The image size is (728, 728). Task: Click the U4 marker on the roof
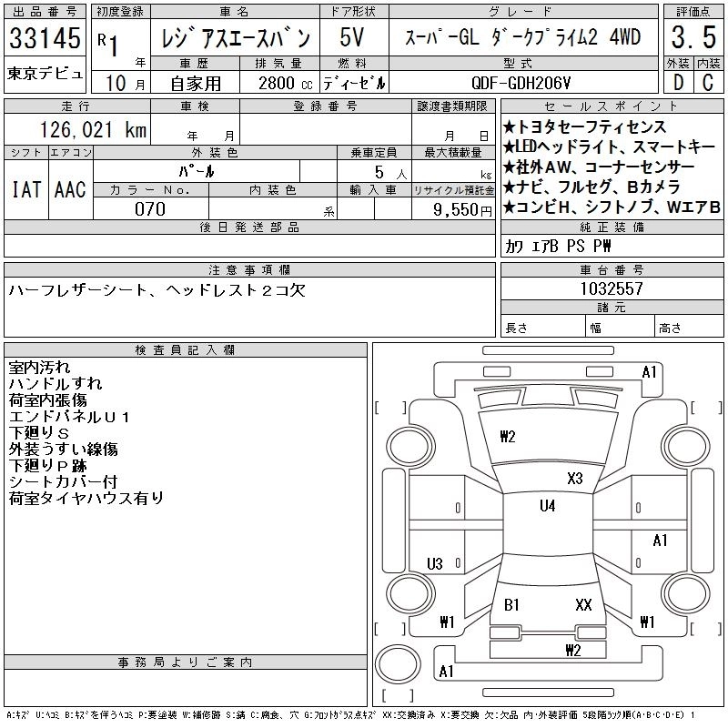(x=547, y=506)
